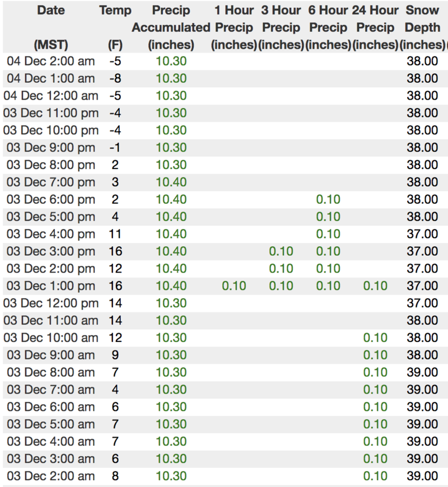Click the Date (MST) column header
Image resolution: width=448 pixels, height=487 pixels.
pyautogui.click(x=51, y=27)
